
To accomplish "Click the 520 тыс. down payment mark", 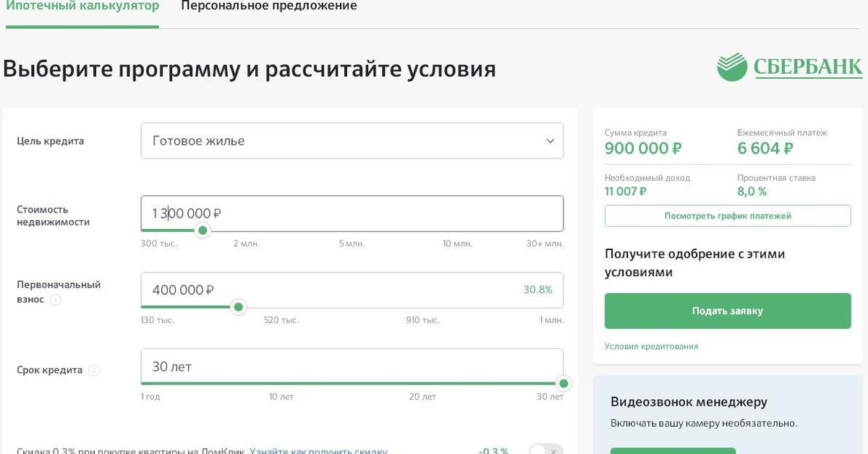I will [281, 320].
